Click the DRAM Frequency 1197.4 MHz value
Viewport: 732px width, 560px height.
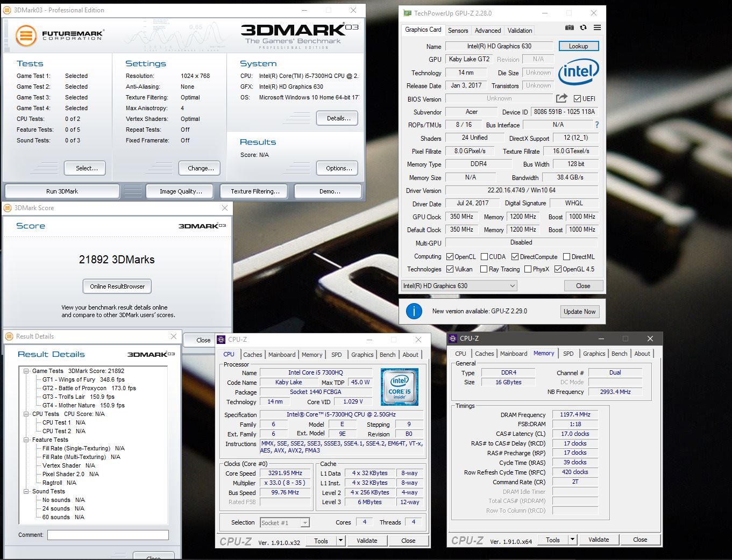pyautogui.click(x=575, y=414)
